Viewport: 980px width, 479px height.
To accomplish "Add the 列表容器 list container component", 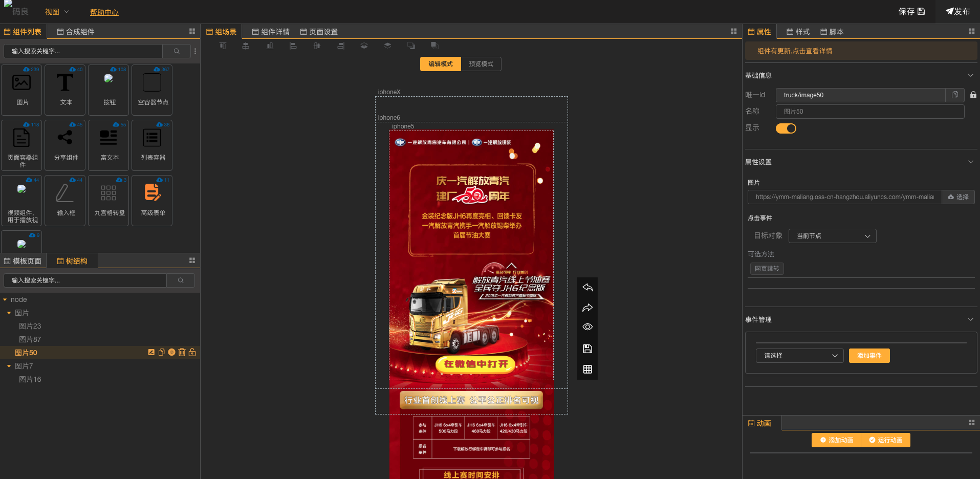I will (152, 145).
